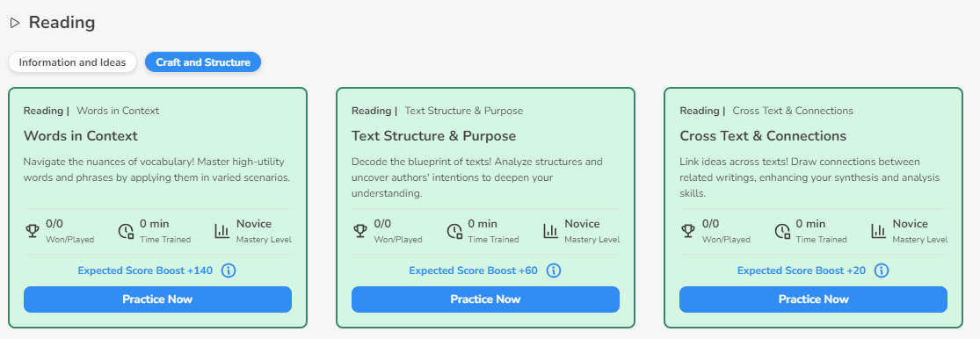
Task: Click clock icon on Cross Text & Connections card
Action: [782, 232]
